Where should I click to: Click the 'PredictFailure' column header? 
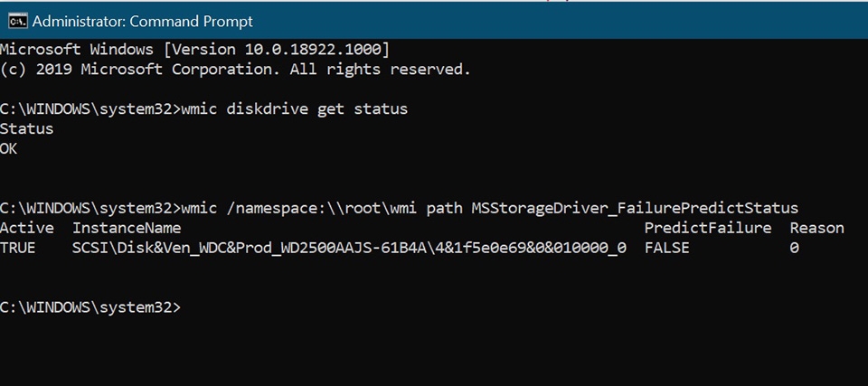(x=708, y=228)
